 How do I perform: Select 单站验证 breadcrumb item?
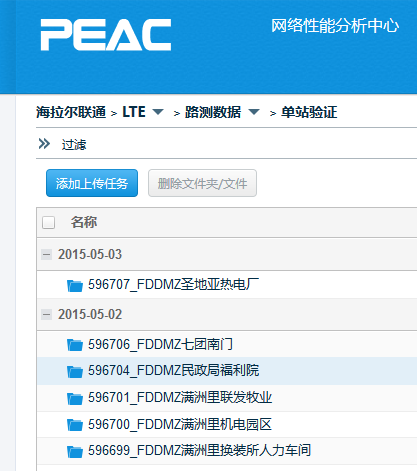pos(309,112)
